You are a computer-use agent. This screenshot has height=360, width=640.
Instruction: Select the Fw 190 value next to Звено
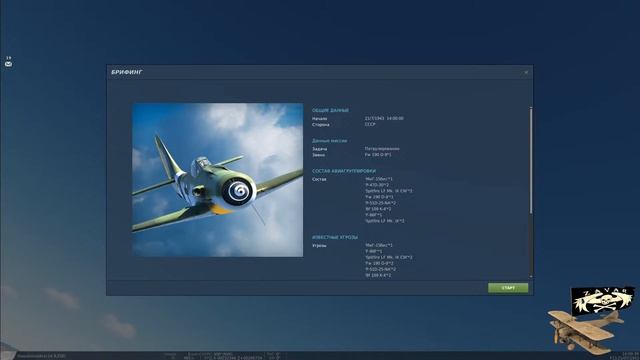tap(378, 155)
